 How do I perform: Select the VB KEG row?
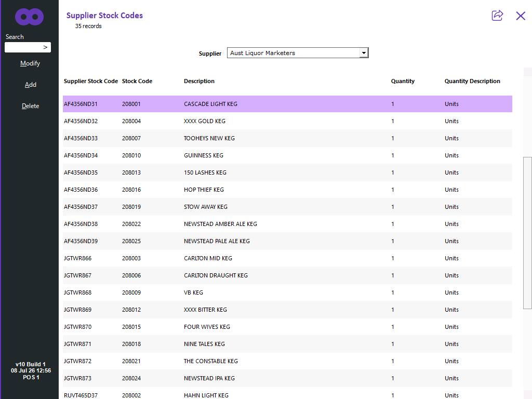pos(287,292)
